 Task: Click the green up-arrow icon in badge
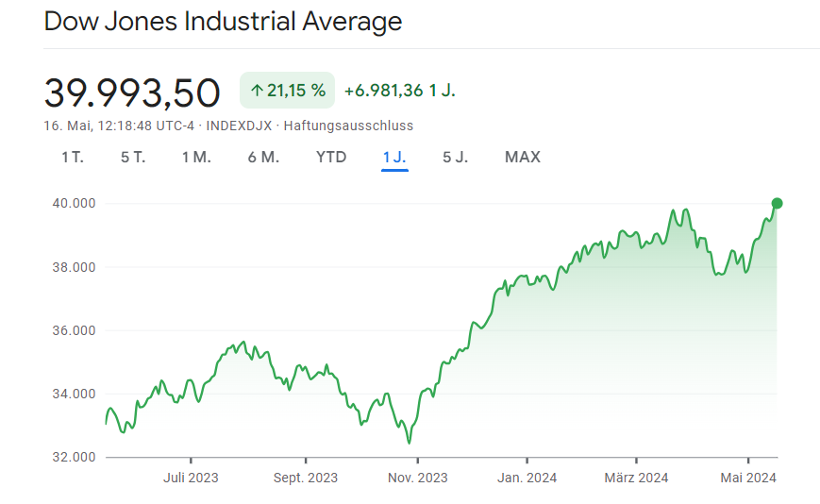(257, 91)
